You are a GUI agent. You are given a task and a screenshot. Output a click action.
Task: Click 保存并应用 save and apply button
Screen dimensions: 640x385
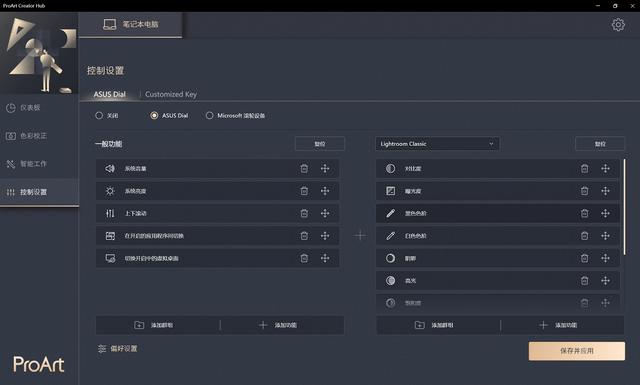[577, 351]
